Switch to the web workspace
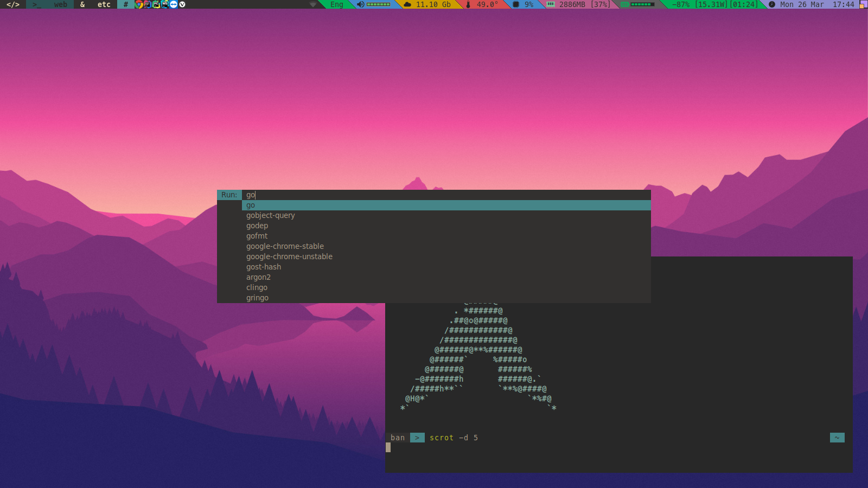This screenshot has height=488, width=868. 60,4
